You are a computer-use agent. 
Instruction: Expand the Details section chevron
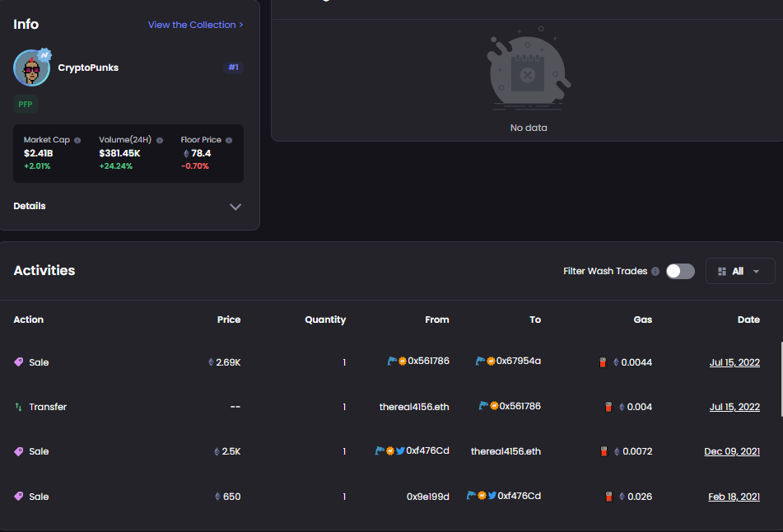tap(235, 207)
